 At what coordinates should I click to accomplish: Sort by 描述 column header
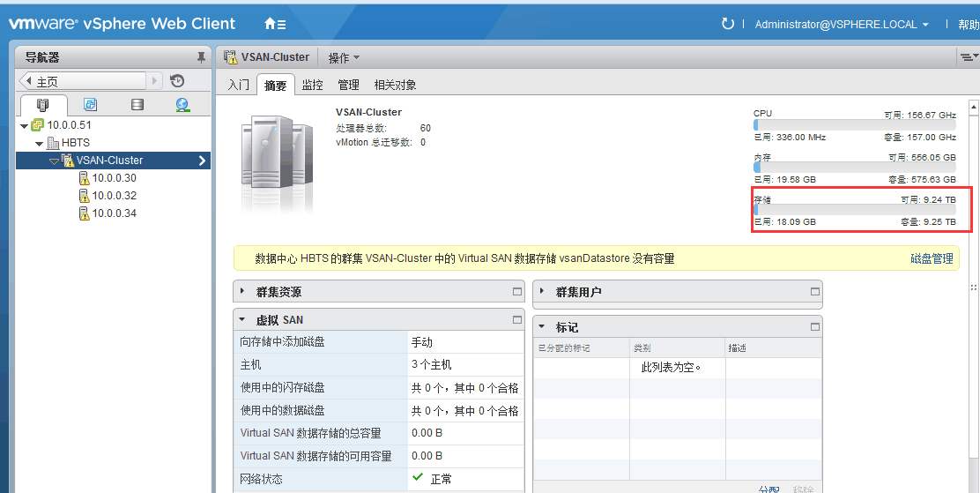(x=774, y=347)
